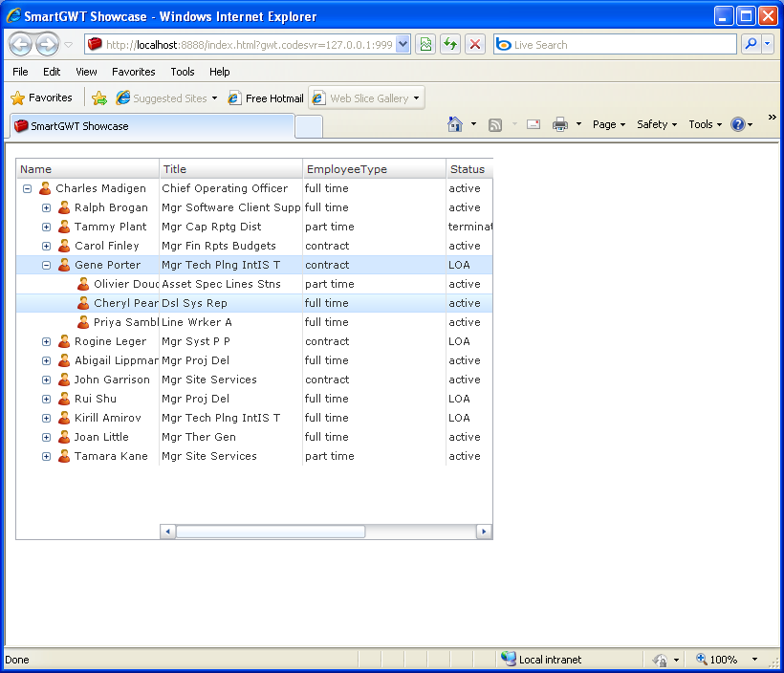
Task: Open the Help menu
Action: (x=219, y=72)
